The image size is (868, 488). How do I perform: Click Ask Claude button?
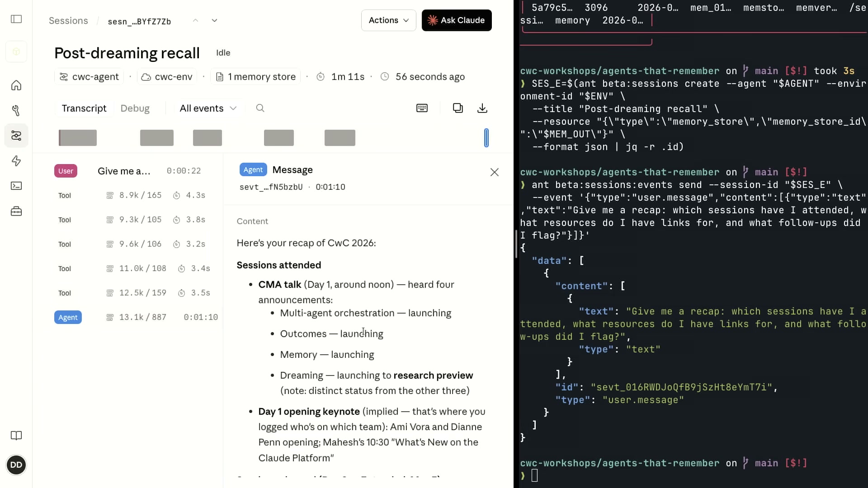click(457, 20)
